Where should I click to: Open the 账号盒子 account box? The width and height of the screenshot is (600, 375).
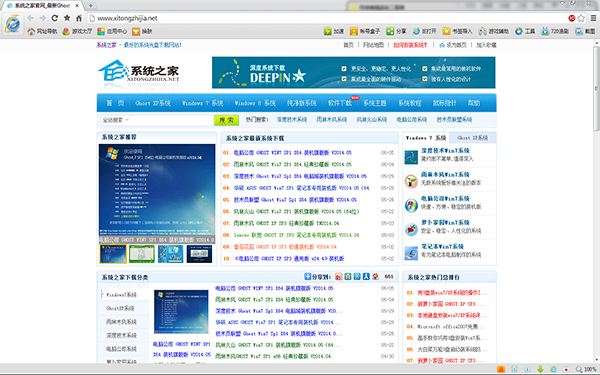365,31
